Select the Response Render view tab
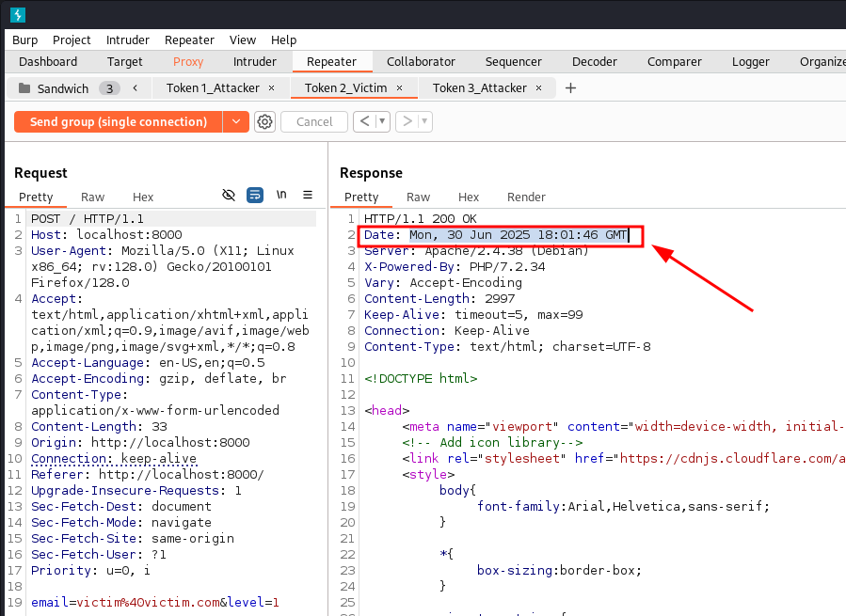 click(x=526, y=197)
